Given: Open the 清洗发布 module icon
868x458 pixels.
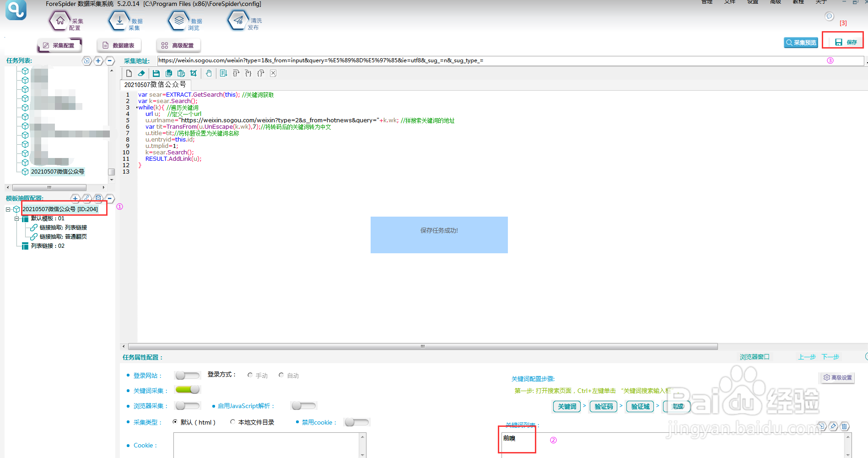Looking at the screenshot, I should click(238, 20).
